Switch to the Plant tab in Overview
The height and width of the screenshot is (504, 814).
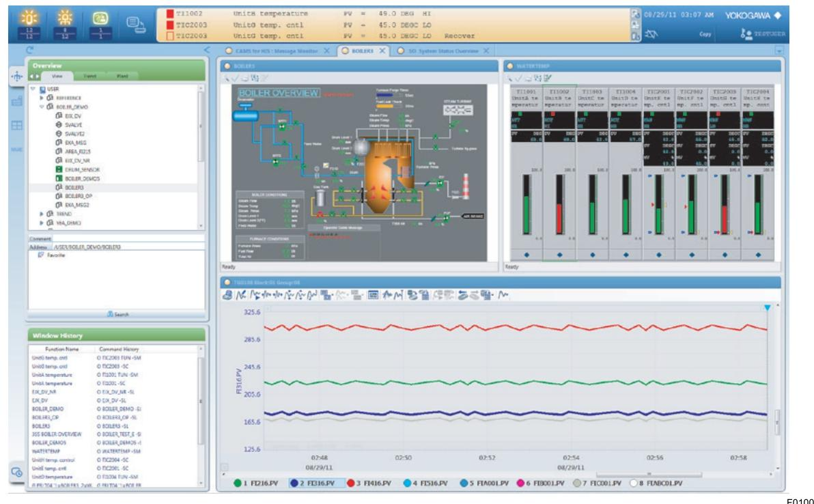pos(122,76)
